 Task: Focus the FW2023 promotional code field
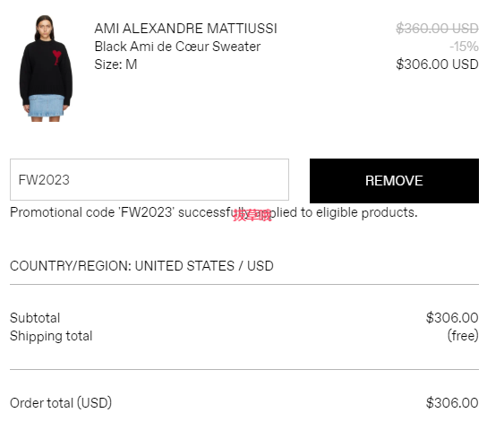coord(149,179)
